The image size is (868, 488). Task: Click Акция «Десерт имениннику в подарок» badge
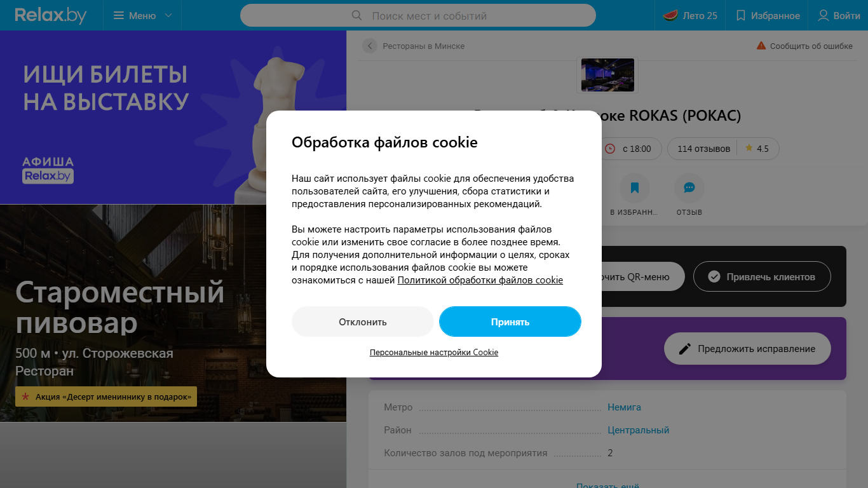106,396
